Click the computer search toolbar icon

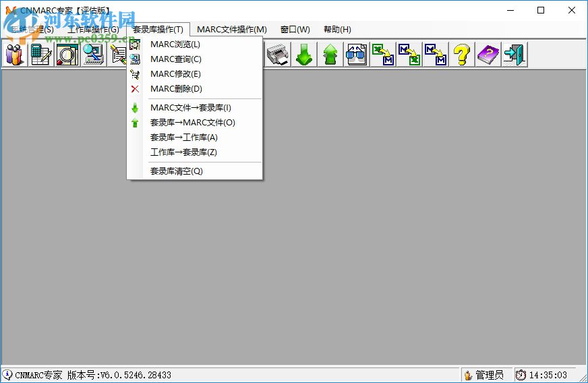[x=94, y=55]
